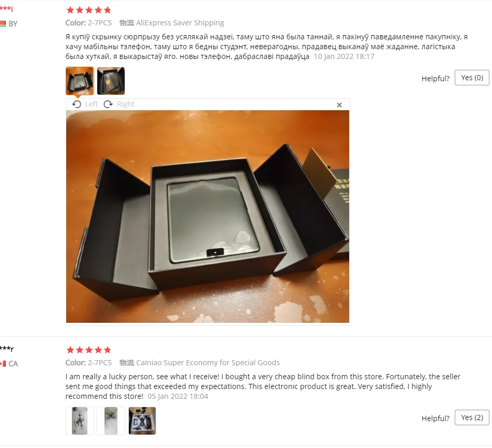Click the Canada flag icon beside CA
The width and height of the screenshot is (492, 448).
(x=3, y=364)
